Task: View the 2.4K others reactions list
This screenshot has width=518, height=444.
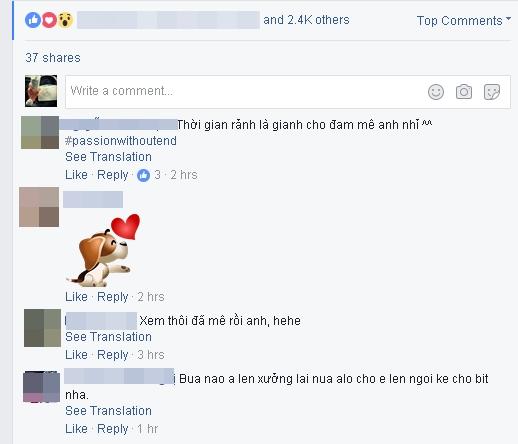Action: point(306,20)
